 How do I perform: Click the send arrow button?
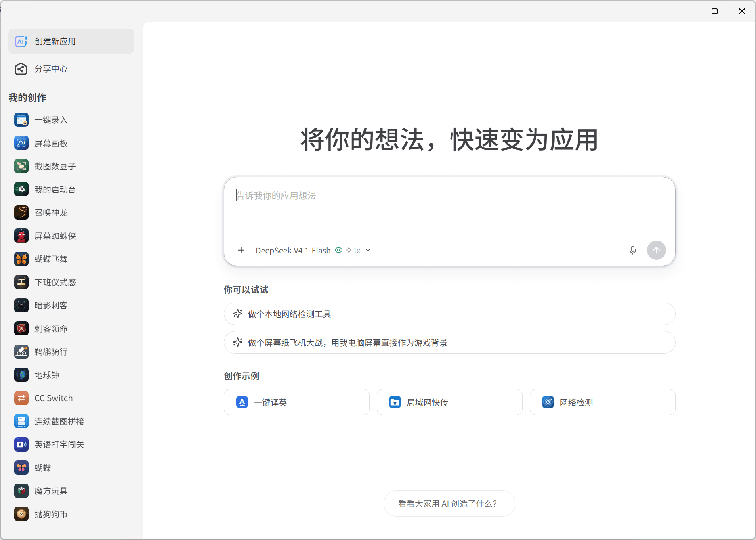tap(657, 250)
